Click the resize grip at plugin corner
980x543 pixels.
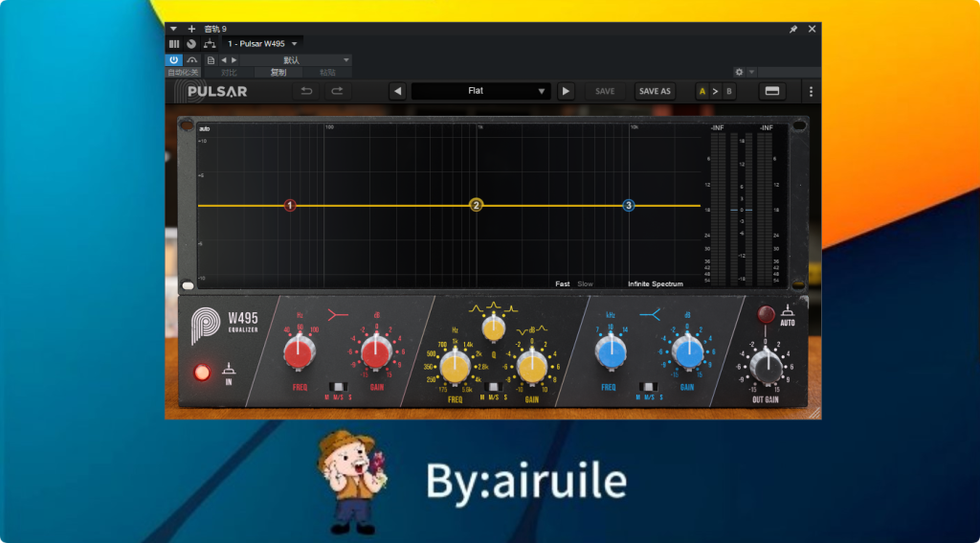815,413
